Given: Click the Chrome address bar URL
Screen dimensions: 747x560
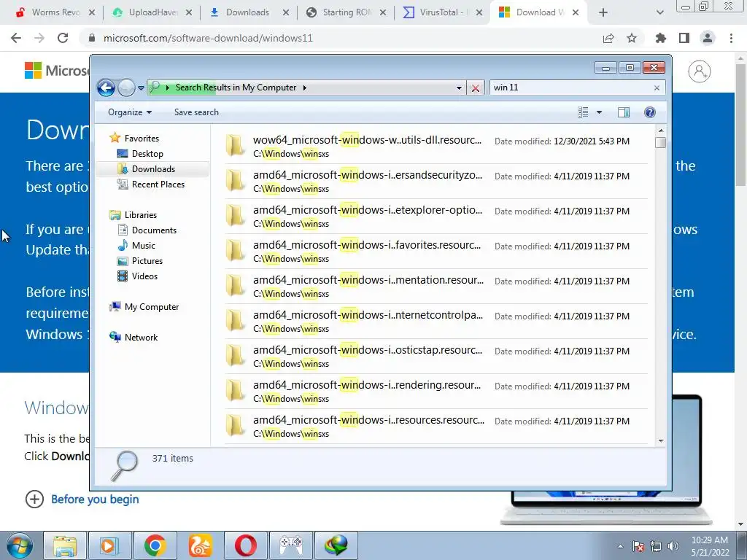Looking at the screenshot, I should 208,38.
